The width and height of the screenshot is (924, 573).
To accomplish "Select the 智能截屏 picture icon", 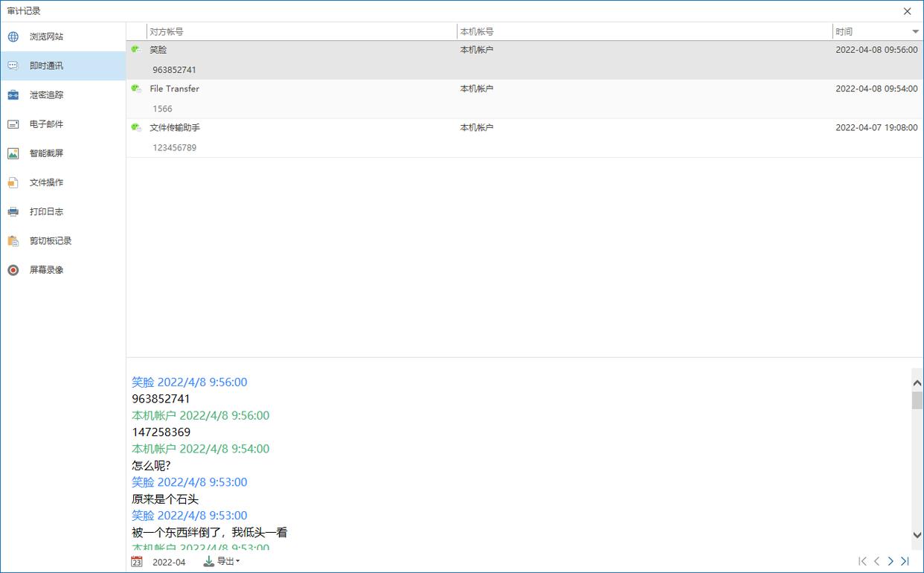I will click(13, 153).
